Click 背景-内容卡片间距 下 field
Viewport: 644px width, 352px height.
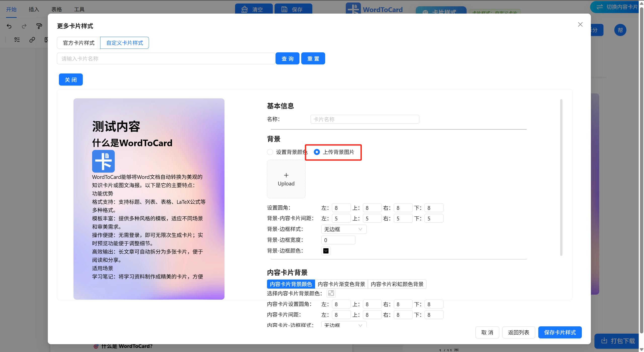434,218
